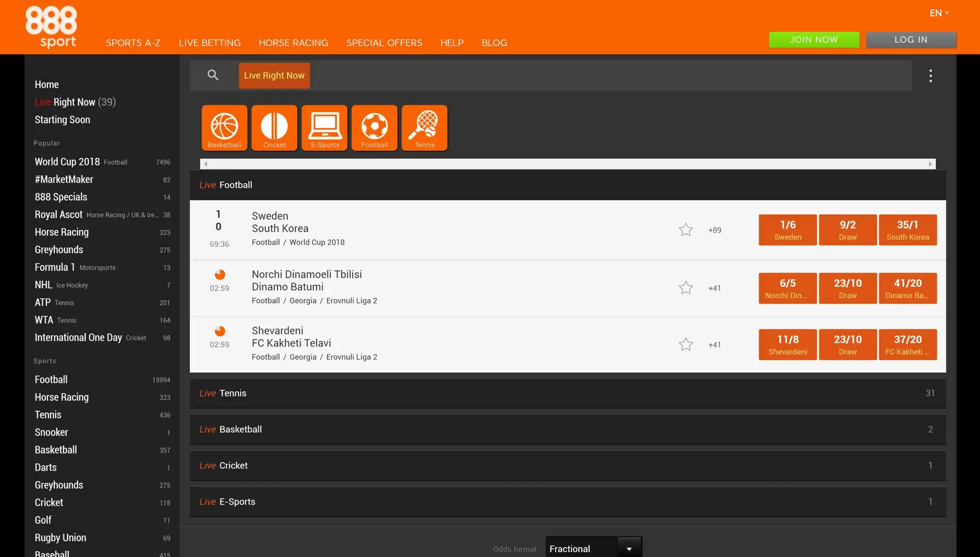Show +41 markets for Shevardeni match

(714, 345)
